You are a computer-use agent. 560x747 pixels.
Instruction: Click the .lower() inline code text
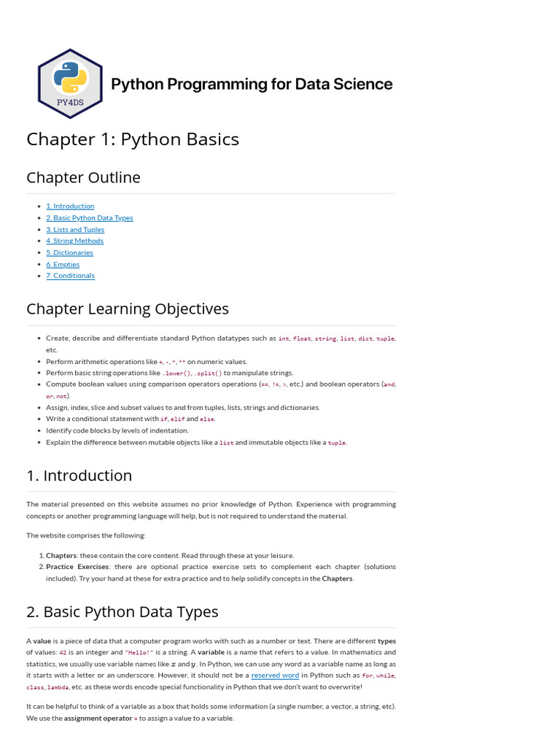[x=176, y=373]
